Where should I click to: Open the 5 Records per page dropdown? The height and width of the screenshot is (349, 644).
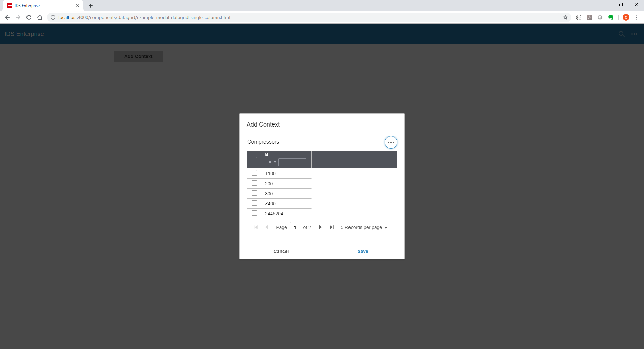(x=364, y=227)
